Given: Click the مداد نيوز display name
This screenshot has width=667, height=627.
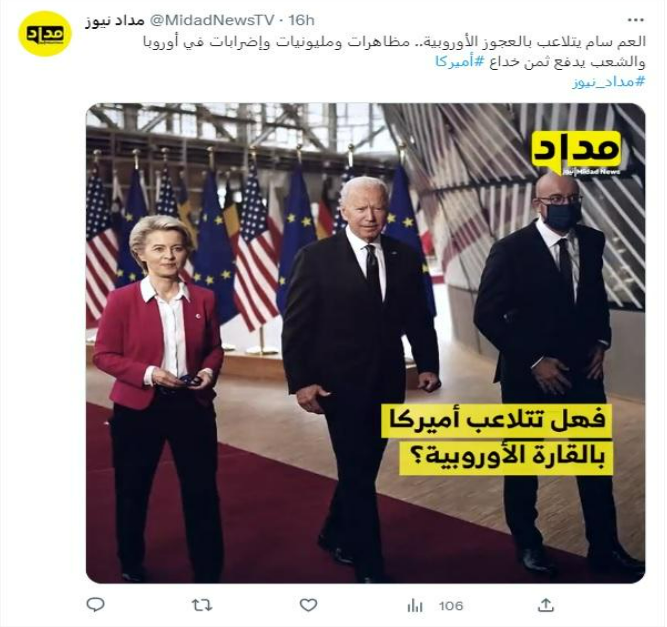Looking at the screenshot, I should click(115, 20).
